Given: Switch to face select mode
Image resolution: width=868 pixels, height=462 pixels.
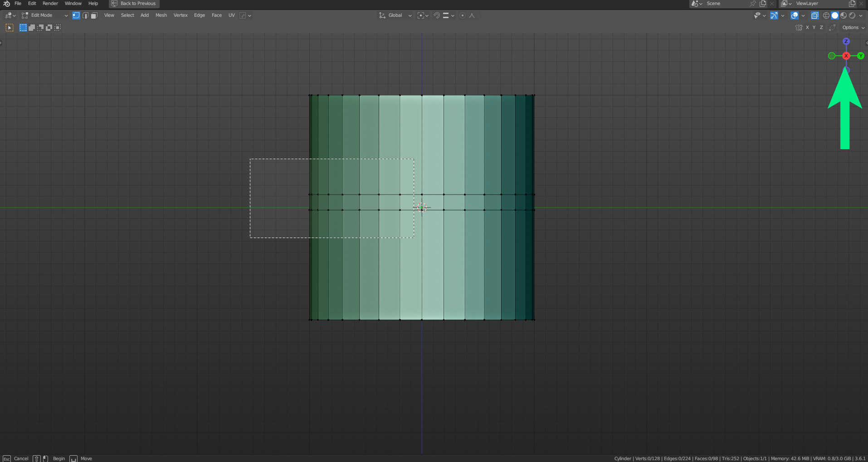Looking at the screenshot, I should 94,15.
